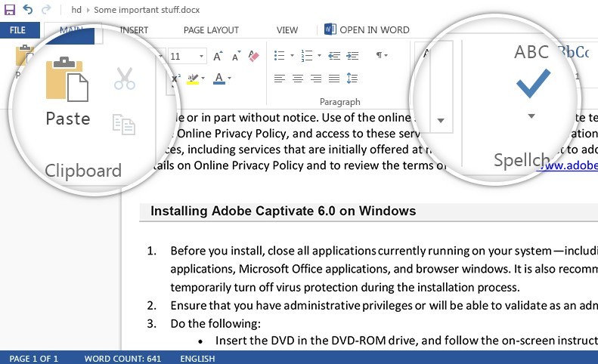Image resolution: width=598 pixels, height=364 pixels.
Task: Apply the blue font color
Action: pyautogui.click(x=219, y=79)
